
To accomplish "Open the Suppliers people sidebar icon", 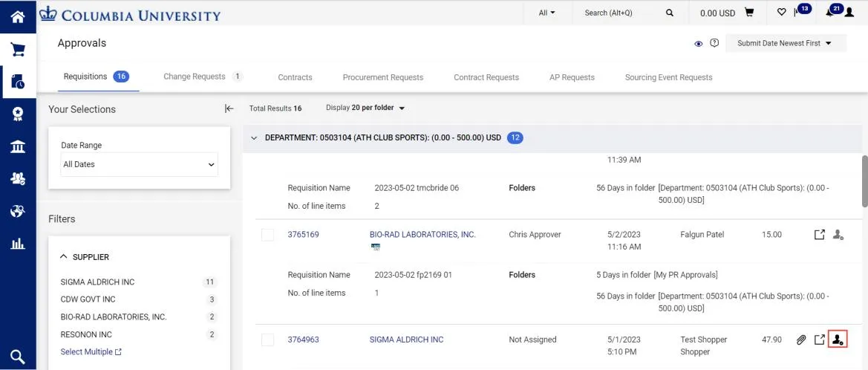I will click(18, 178).
